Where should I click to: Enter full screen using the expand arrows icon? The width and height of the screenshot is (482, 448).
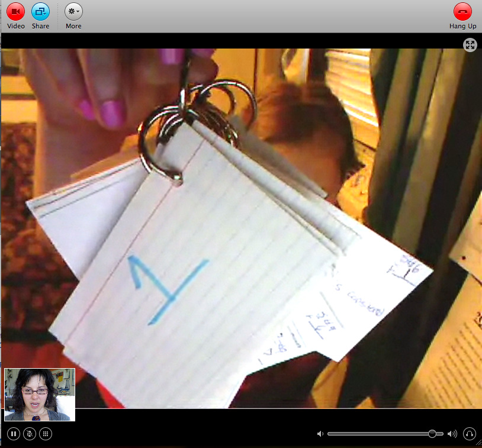coord(470,45)
